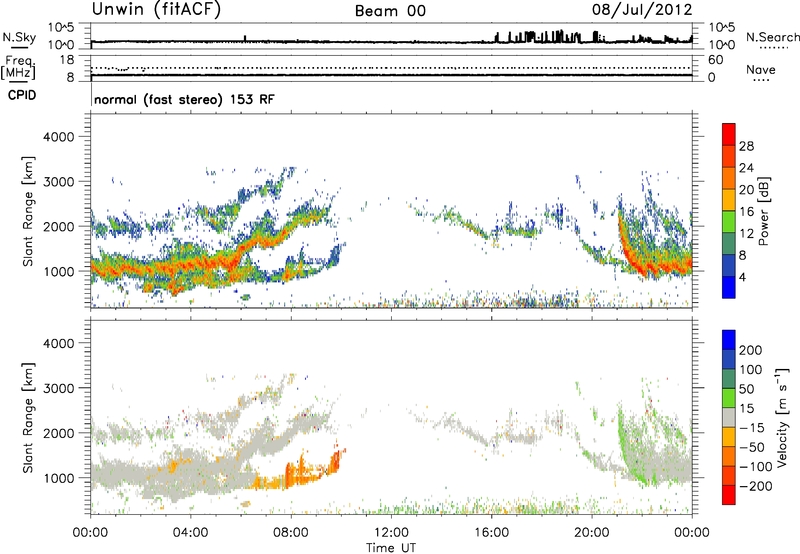Click the "Slant Range [km]" label of velocity panel

tap(28, 418)
